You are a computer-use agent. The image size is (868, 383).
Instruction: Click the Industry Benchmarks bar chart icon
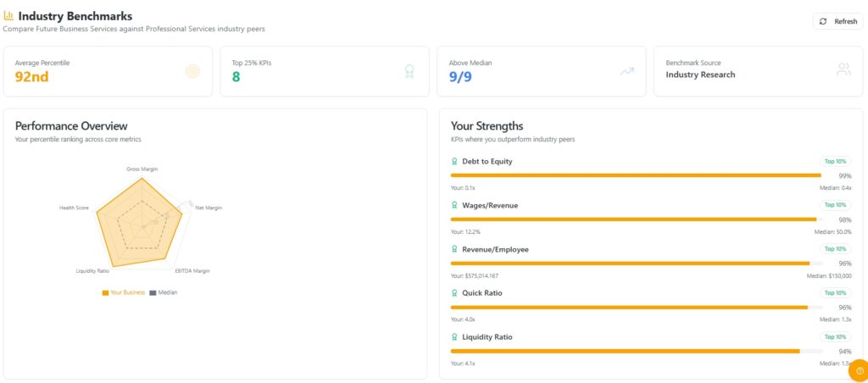8,16
